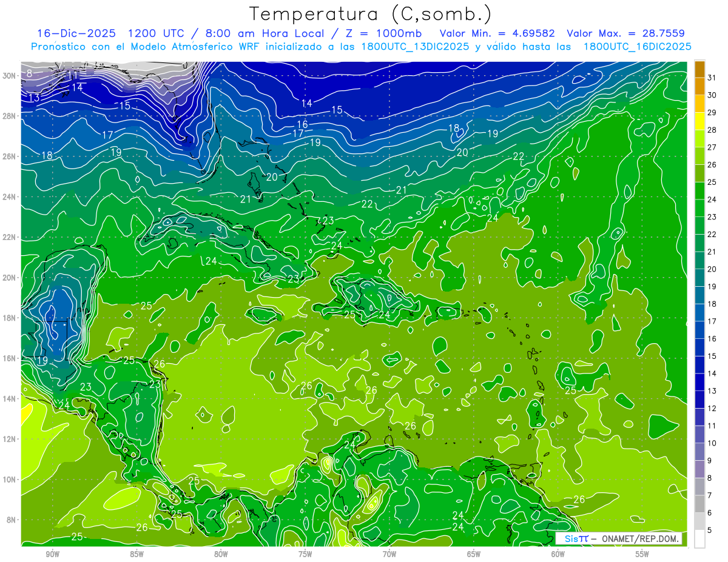
Task: Click the "75W" longitude axis label
Action: pos(305,555)
